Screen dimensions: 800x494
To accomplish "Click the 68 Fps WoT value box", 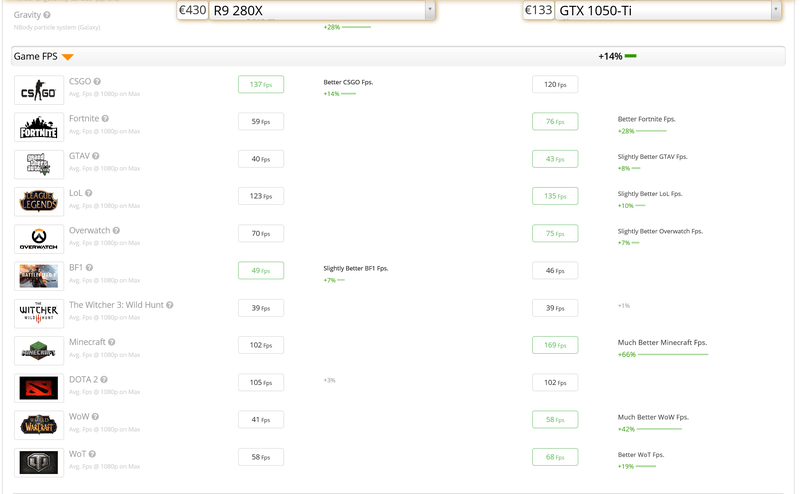I will click(555, 457).
